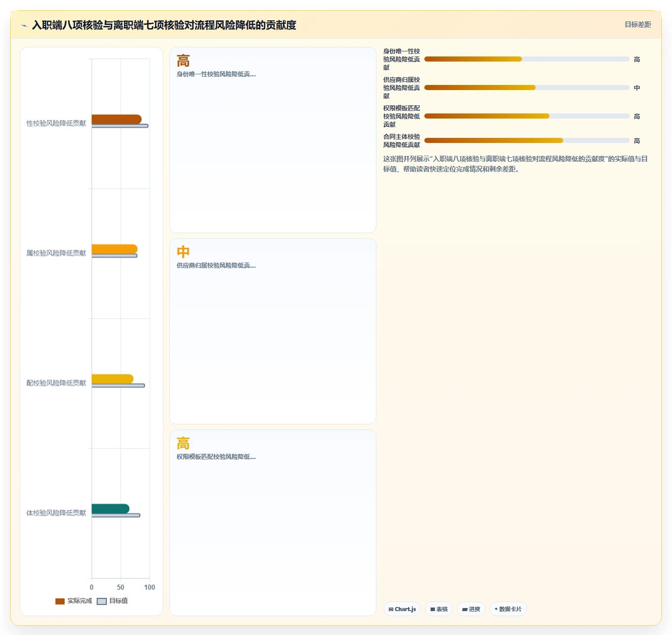Click the 合同主体校验 progress bar
Screen dimensions: 672x635
[x=527, y=140]
